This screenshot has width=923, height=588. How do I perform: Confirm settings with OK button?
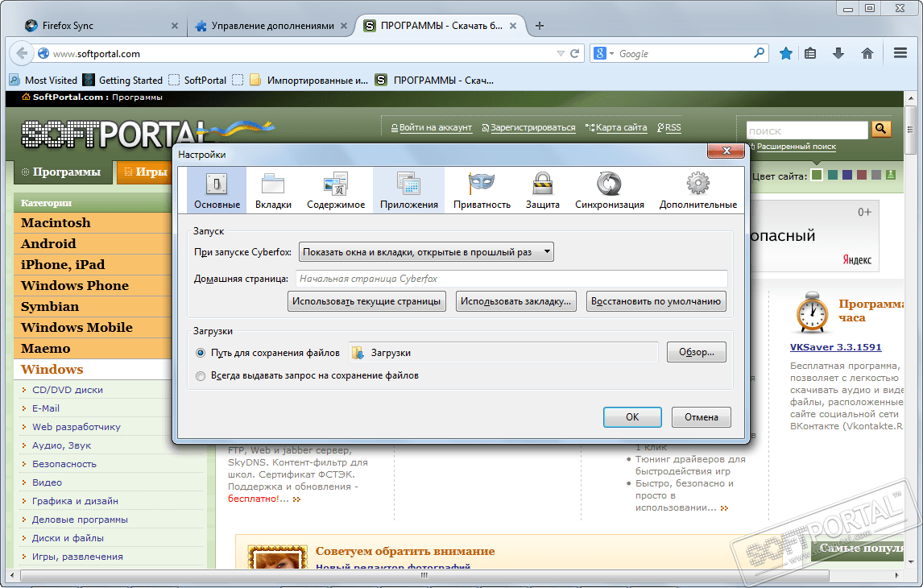click(632, 416)
